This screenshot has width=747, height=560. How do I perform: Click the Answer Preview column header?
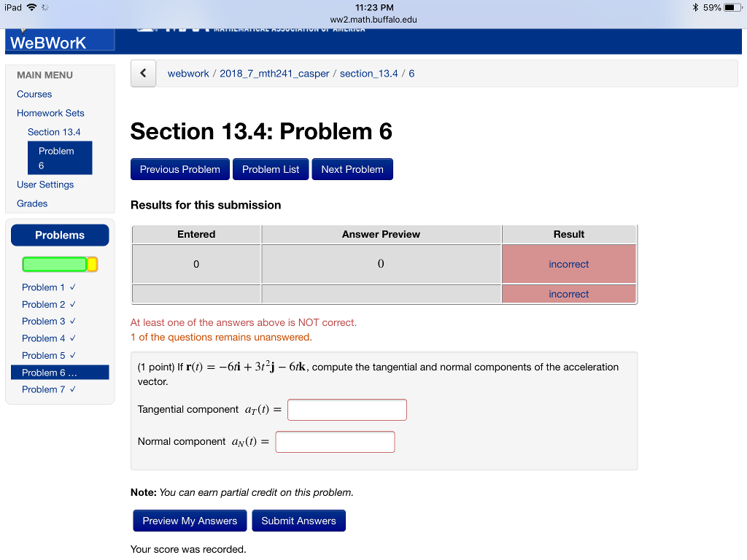click(x=381, y=234)
